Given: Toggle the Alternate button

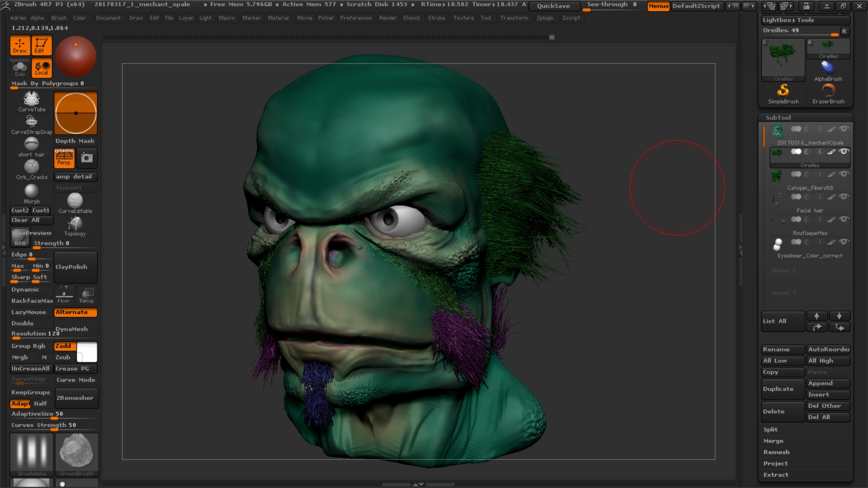Looking at the screenshot, I should (75, 312).
